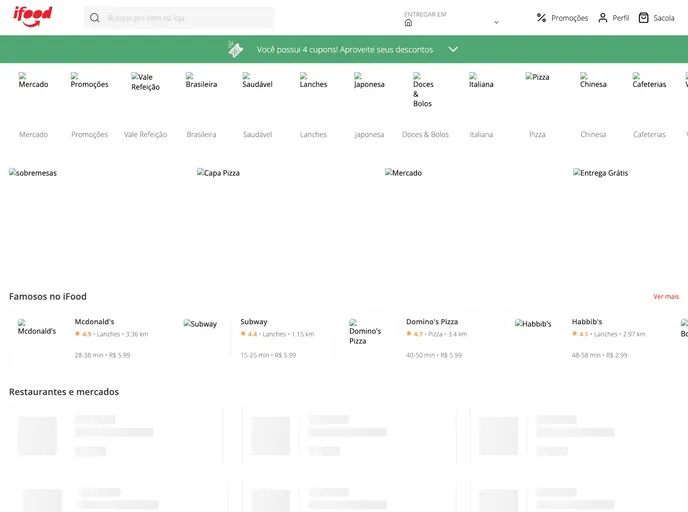Click the iFood logo

33,17
